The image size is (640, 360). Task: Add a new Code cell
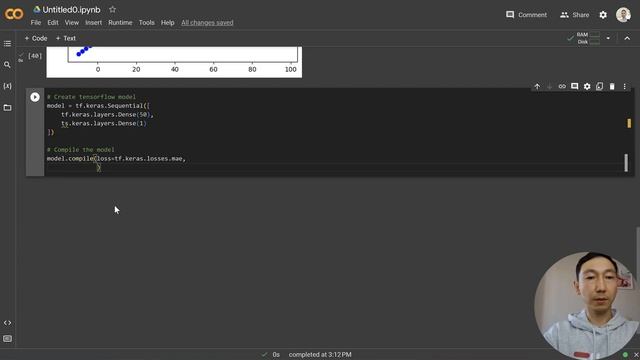coord(36,38)
